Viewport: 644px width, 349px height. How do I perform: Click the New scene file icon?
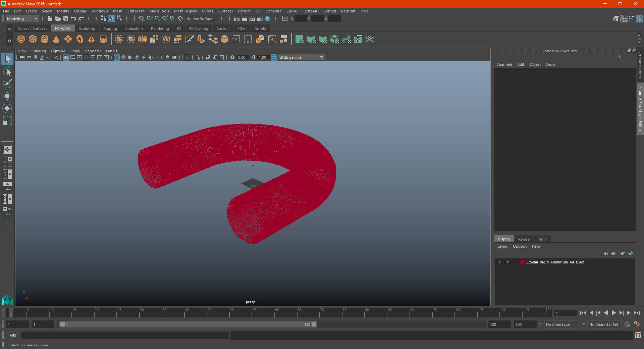(x=50, y=19)
